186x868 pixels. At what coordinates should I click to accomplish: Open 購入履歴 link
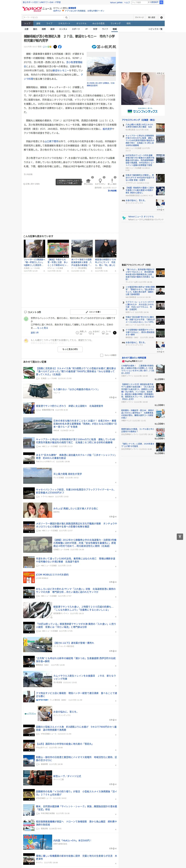tap(152, 18)
